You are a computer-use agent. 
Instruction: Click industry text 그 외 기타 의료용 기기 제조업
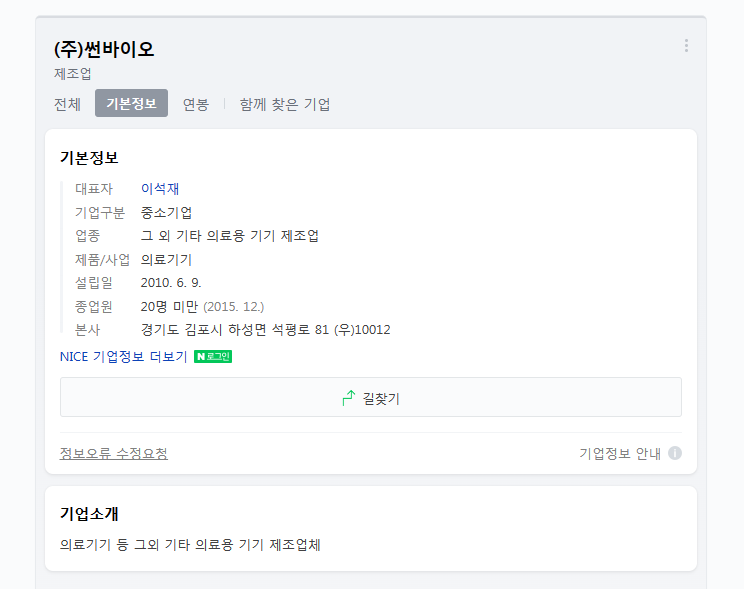click(230, 235)
